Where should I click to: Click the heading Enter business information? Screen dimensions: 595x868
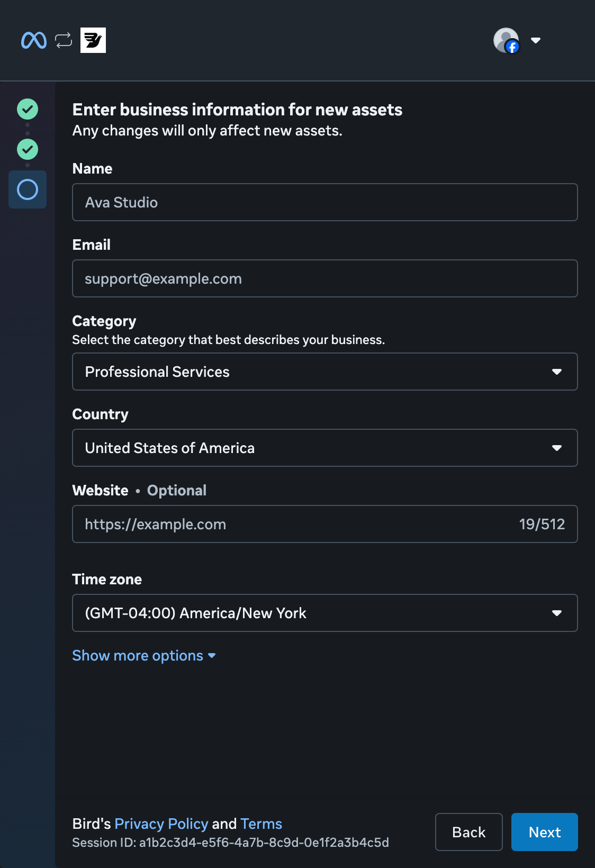click(237, 110)
